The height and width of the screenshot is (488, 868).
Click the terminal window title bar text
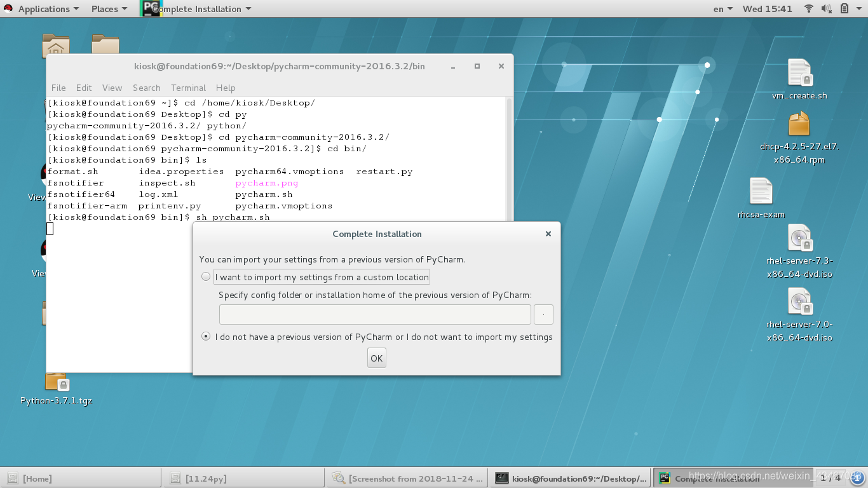pyautogui.click(x=280, y=66)
